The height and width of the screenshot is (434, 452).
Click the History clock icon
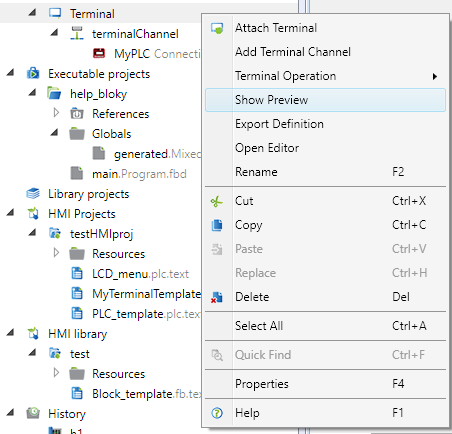click(x=33, y=413)
